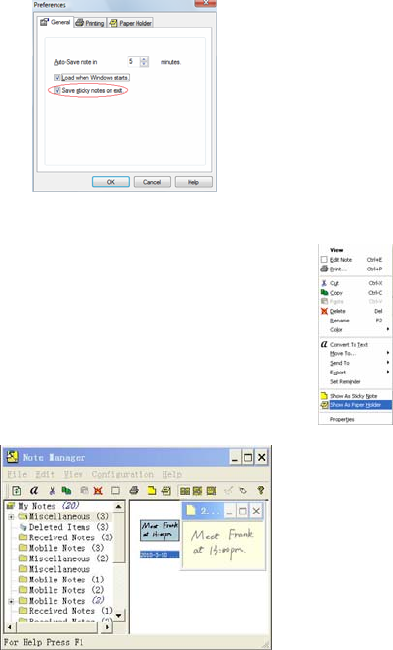The height and width of the screenshot is (650, 393).
Task: Click the scissors Cut icon in Note Manager toolbar
Action: pyautogui.click(x=52, y=490)
